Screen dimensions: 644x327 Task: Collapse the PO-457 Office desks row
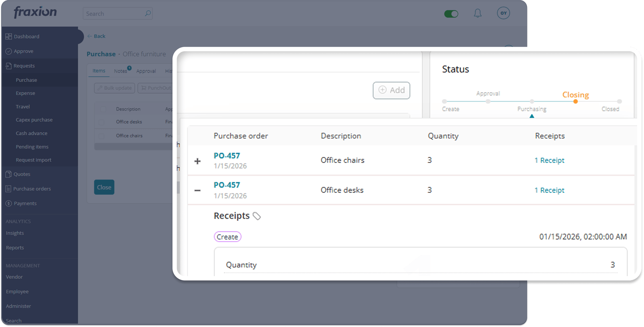[197, 190]
